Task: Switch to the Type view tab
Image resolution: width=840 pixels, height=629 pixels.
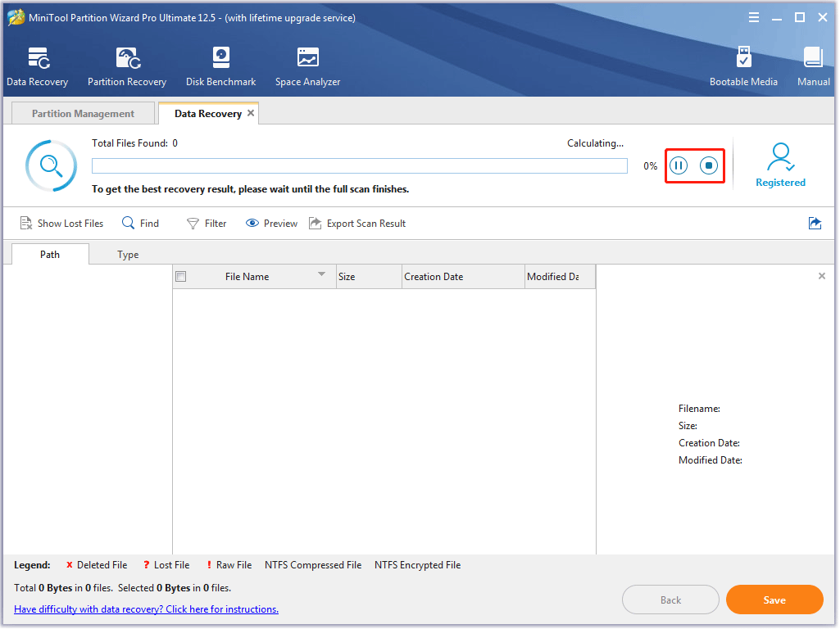Action: pyautogui.click(x=128, y=255)
